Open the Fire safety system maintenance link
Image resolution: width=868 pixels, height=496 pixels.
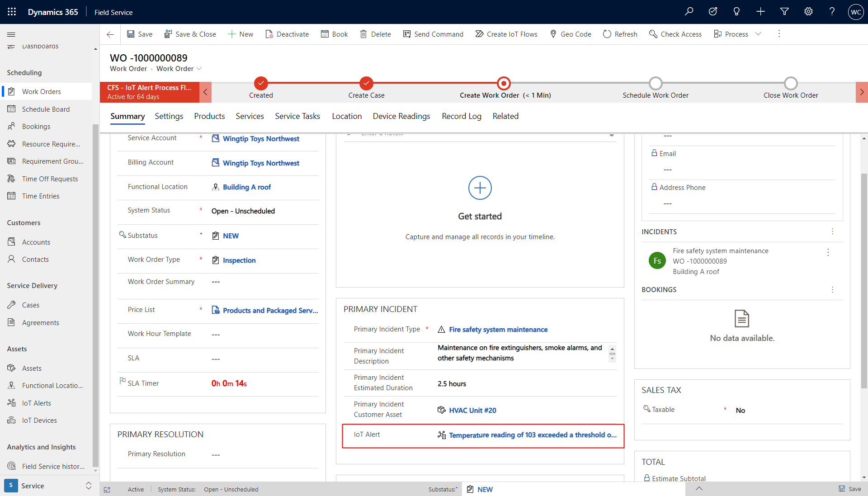pyautogui.click(x=498, y=330)
